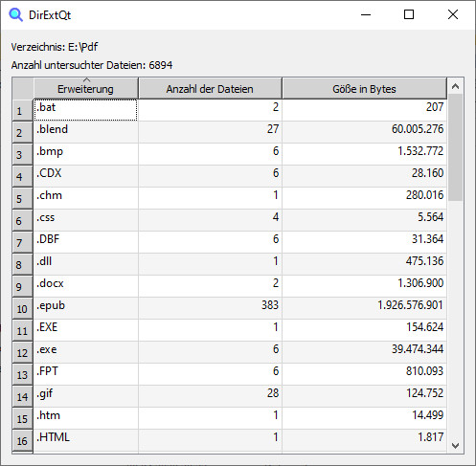Click the table top-left corner select-all button
Viewport: 476px width, 466px height.
pos(23,88)
